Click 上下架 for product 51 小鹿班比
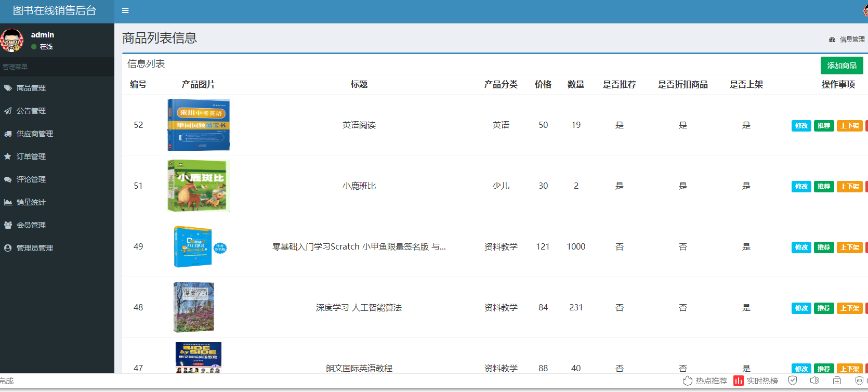868x392 pixels. (x=849, y=187)
